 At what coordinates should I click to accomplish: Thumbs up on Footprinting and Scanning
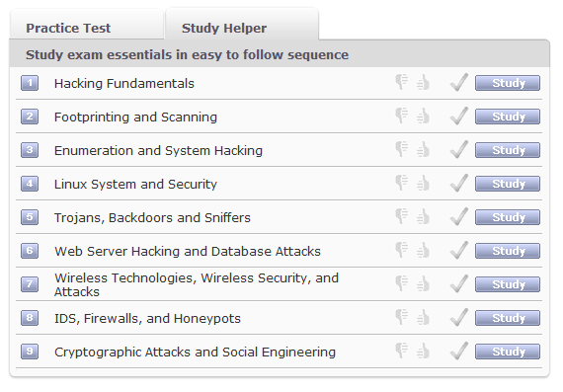click(x=424, y=116)
